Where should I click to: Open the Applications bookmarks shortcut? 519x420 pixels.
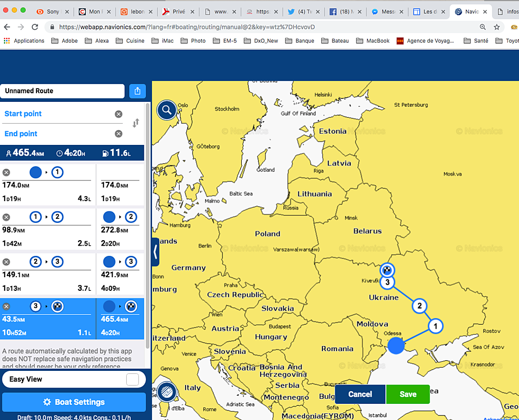[24, 41]
